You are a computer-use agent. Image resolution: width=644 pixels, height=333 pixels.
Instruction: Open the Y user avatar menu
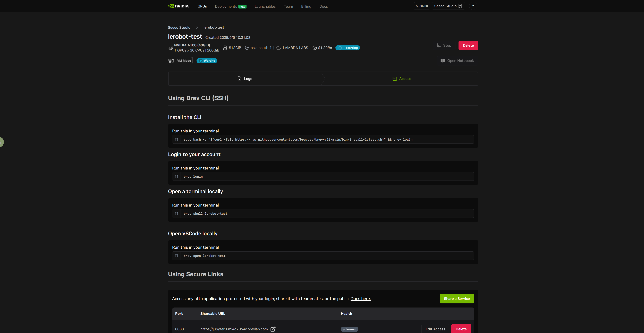(473, 6)
